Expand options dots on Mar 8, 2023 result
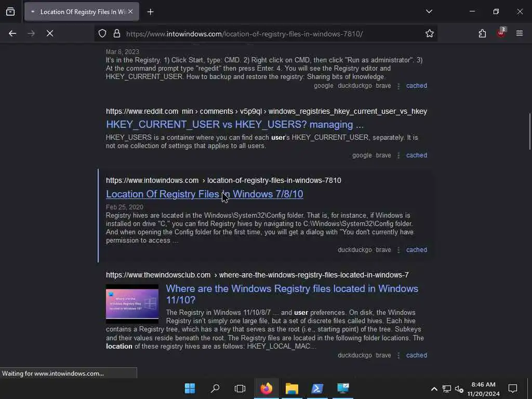 pos(398,86)
